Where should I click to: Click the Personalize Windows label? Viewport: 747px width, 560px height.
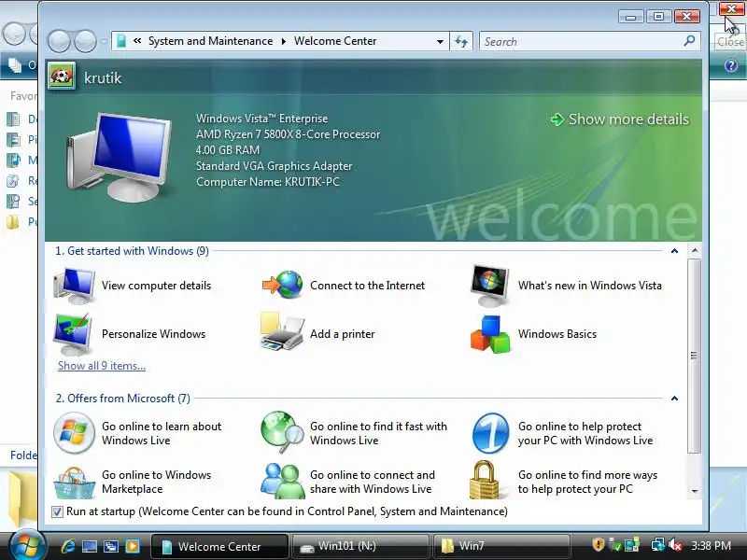(x=153, y=334)
